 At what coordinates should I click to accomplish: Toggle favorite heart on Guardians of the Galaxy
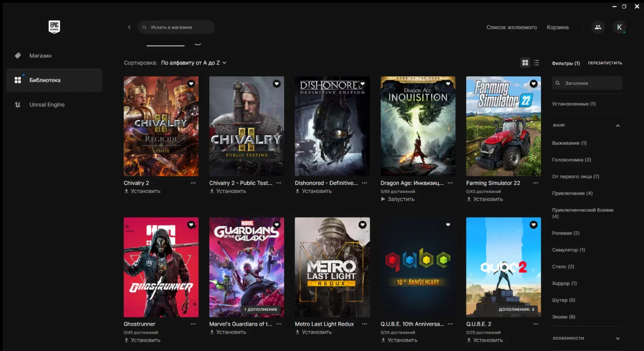[277, 225]
